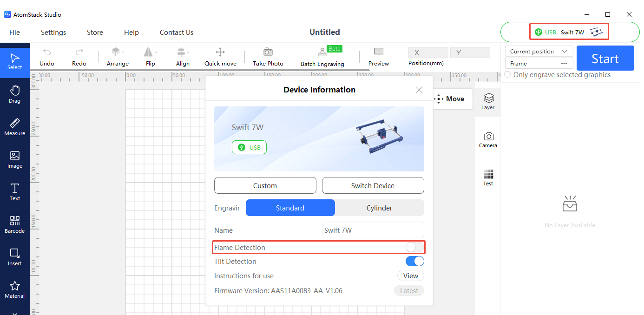The image size is (644, 315).
Task: Click the Custom button
Action: (265, 185)
